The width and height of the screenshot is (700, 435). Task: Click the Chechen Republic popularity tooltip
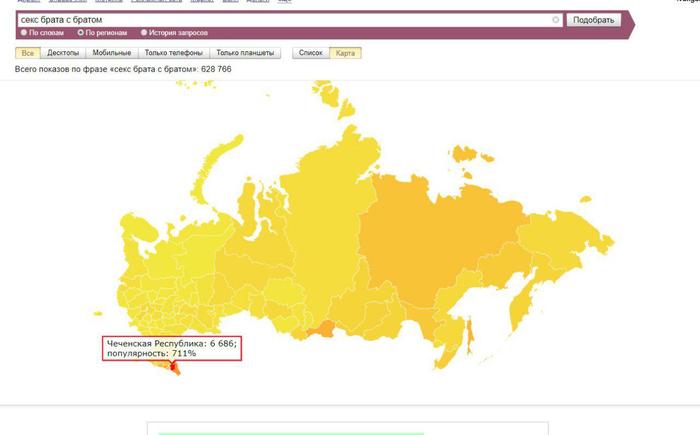pyautogui.click(x=172, y=347)
